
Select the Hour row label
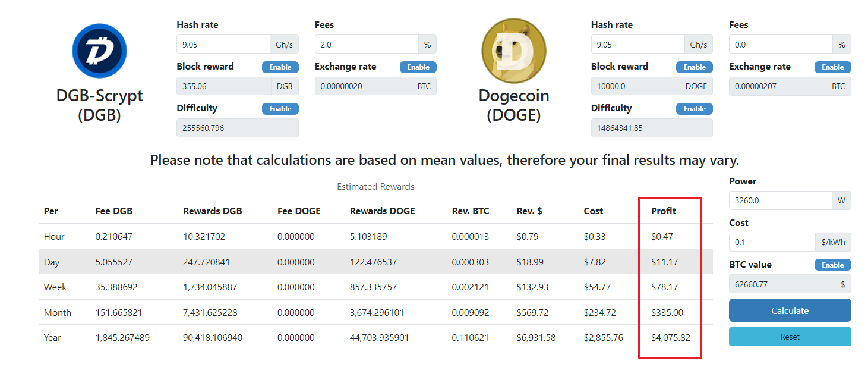coord(54,237)
